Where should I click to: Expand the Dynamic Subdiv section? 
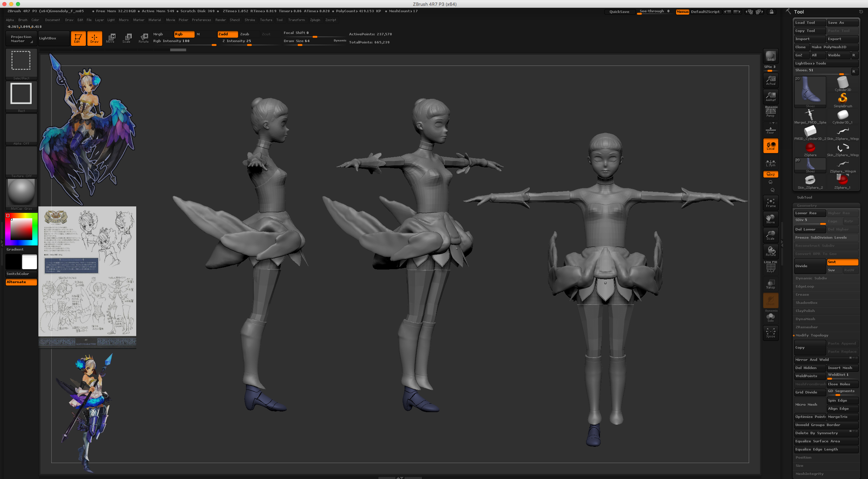click(811, 278)
